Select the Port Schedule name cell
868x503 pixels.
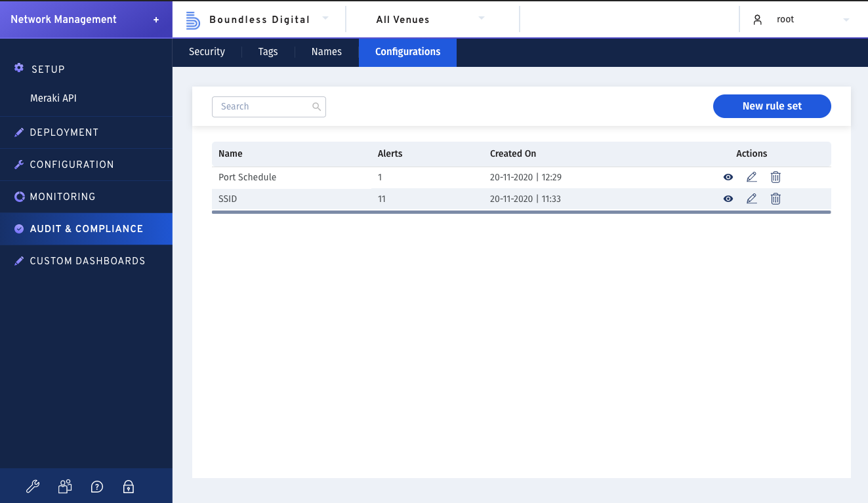[247, 177]
